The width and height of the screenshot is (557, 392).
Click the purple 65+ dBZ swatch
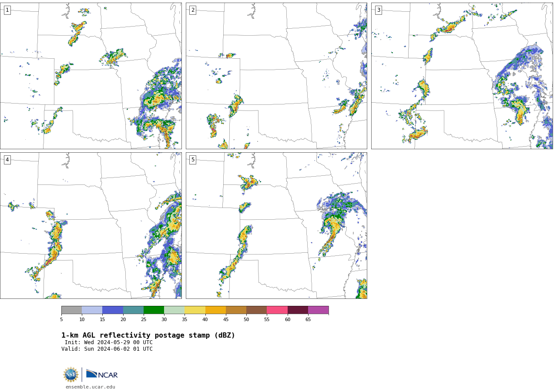click(x=318, y=310)
